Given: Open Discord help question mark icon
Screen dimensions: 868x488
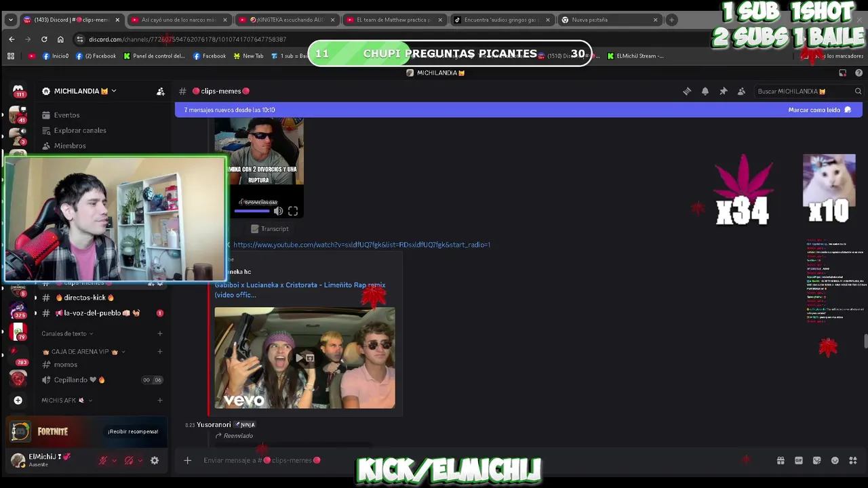Looking at the screenshot, I should pos(859,73).
